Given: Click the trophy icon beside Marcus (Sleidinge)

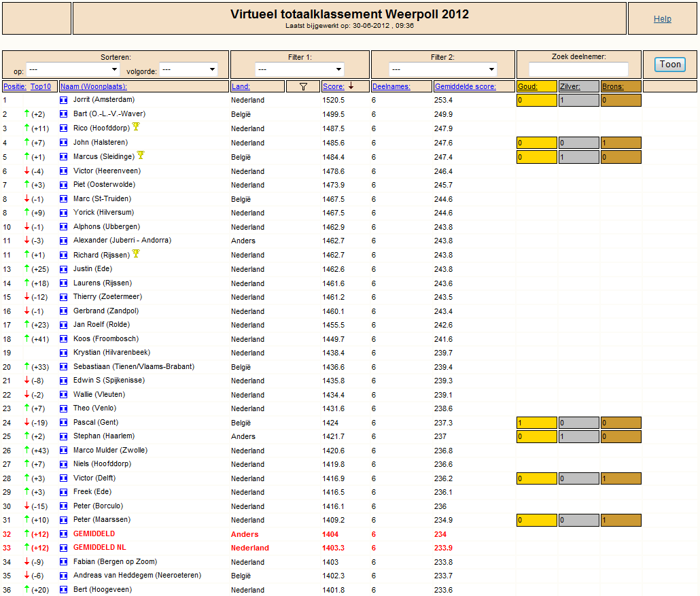Looking at the screenshot, I should pyautogui.click(x=141, y=155).
